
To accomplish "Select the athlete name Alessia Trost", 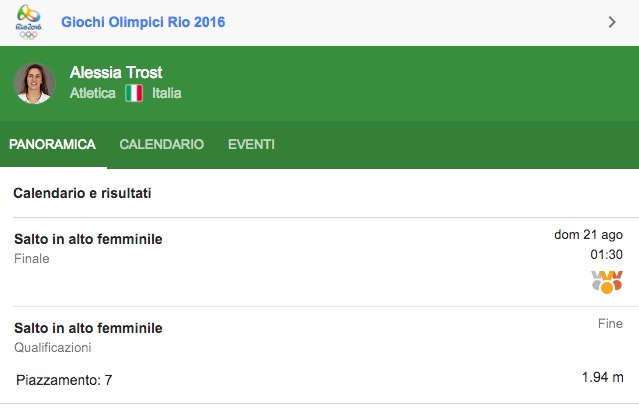I will [x=116, y=73].
